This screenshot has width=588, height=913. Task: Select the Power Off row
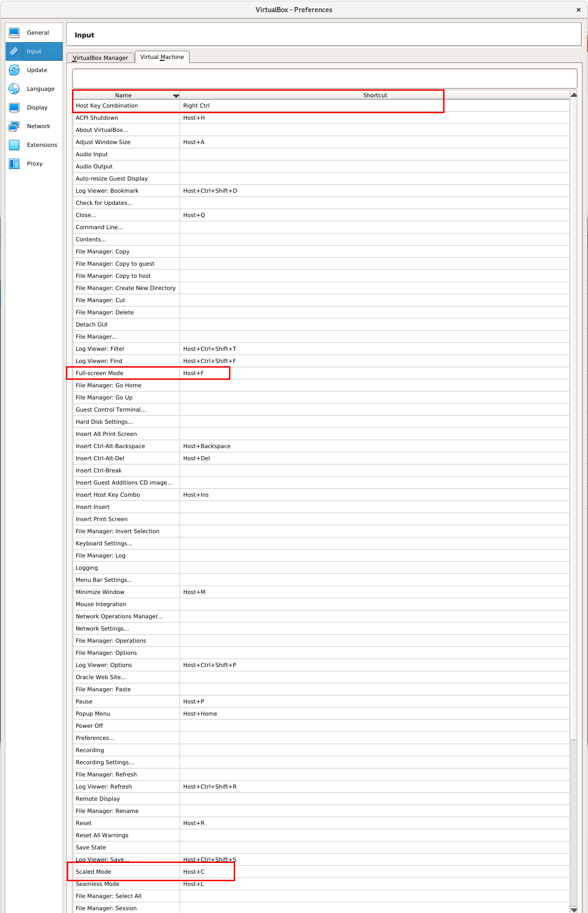[x=321, y=726]
